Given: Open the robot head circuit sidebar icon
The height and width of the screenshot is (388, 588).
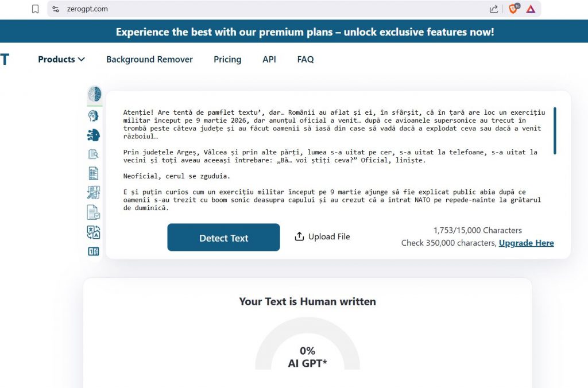Looking at the screenshot, I should pyautogui.click(x=93, y=135).
